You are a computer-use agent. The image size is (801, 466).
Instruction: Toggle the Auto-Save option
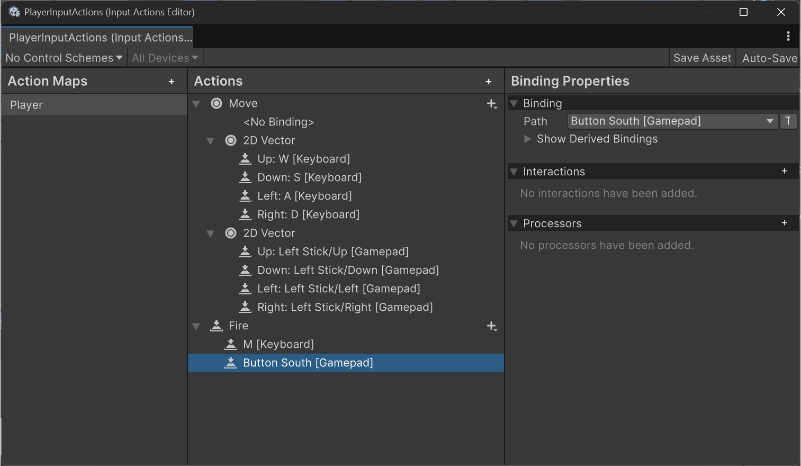click(x=769, y=58)
